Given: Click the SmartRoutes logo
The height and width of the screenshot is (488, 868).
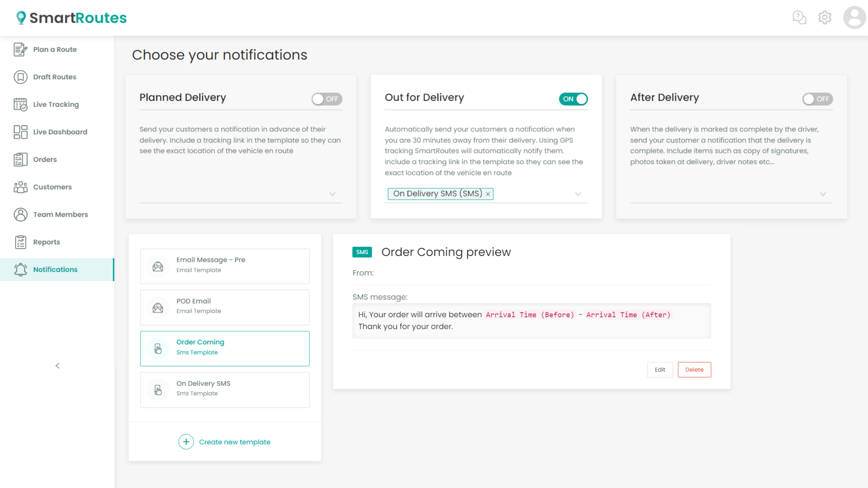Looking at the screenshot, I should point(71,18).
